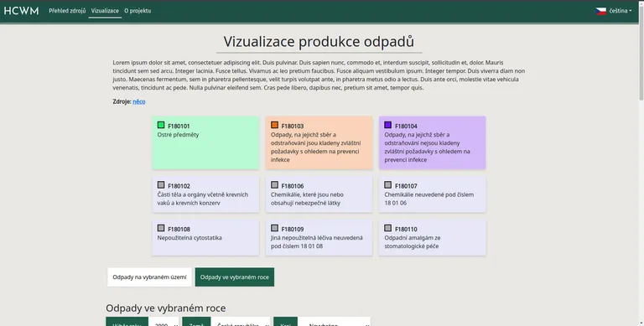Enable the F180110 checkbox square

(x=387, y=228)
